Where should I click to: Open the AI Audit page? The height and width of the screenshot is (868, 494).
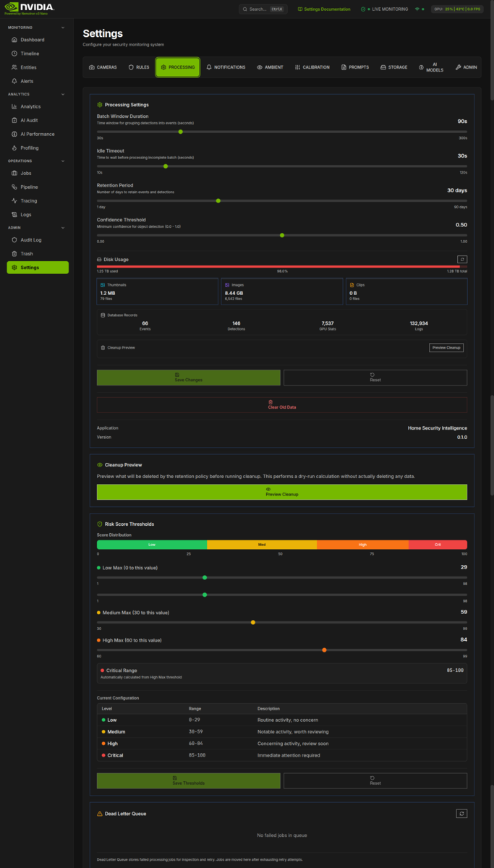(x=31, y=120)
